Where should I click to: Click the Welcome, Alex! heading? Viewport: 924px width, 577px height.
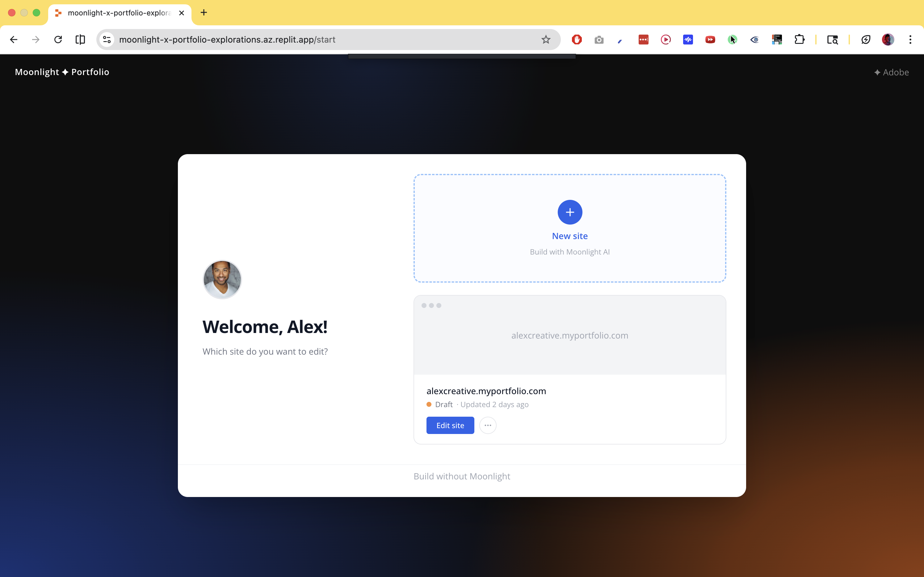click(x=265, y=327)
